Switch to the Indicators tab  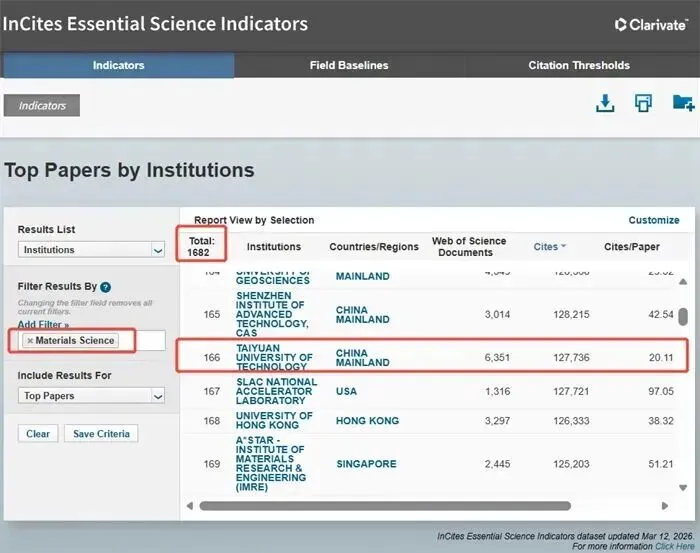tap(118, 65)
